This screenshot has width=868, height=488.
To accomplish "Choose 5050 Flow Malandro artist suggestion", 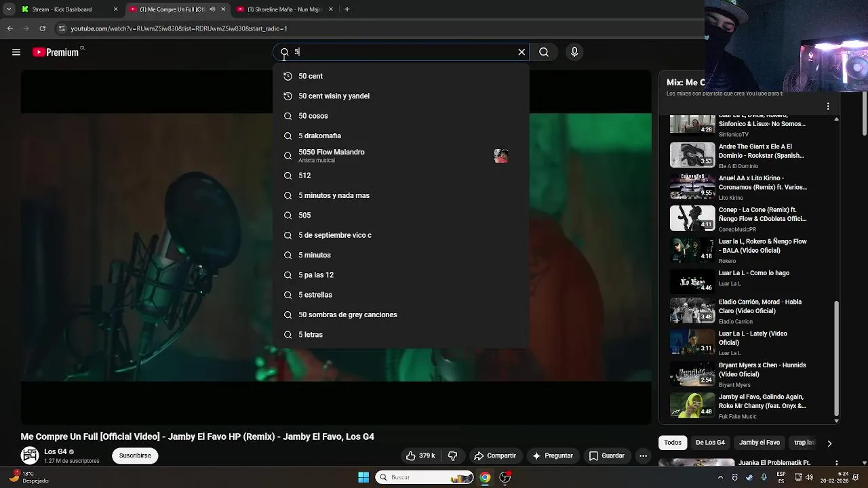I will click(x=401, y=156).
